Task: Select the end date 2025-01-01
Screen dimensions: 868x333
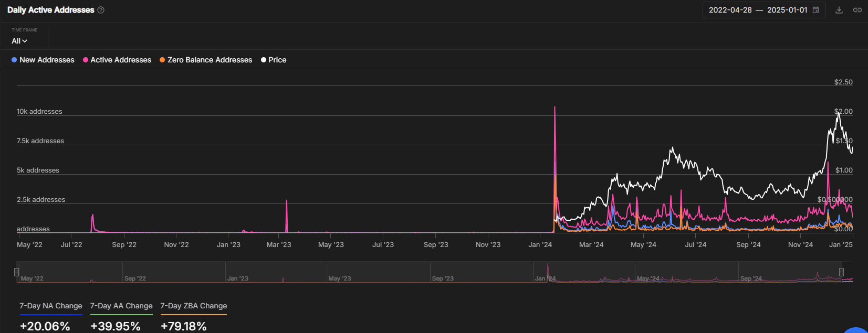Action: click(787, 10)
